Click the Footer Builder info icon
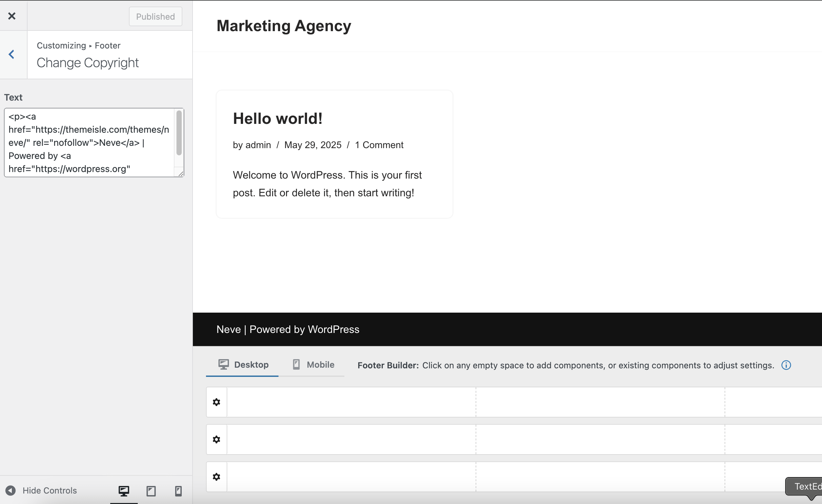 786,365
